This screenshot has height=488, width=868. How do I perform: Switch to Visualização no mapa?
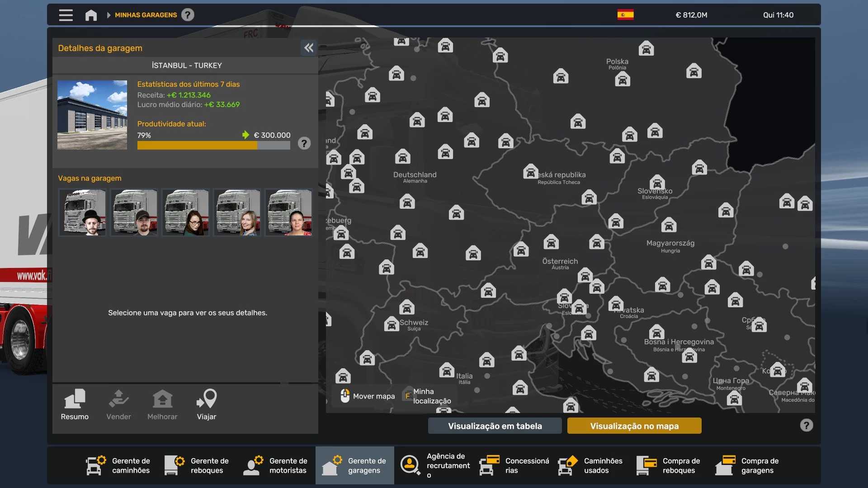click(x=634, y=426)
